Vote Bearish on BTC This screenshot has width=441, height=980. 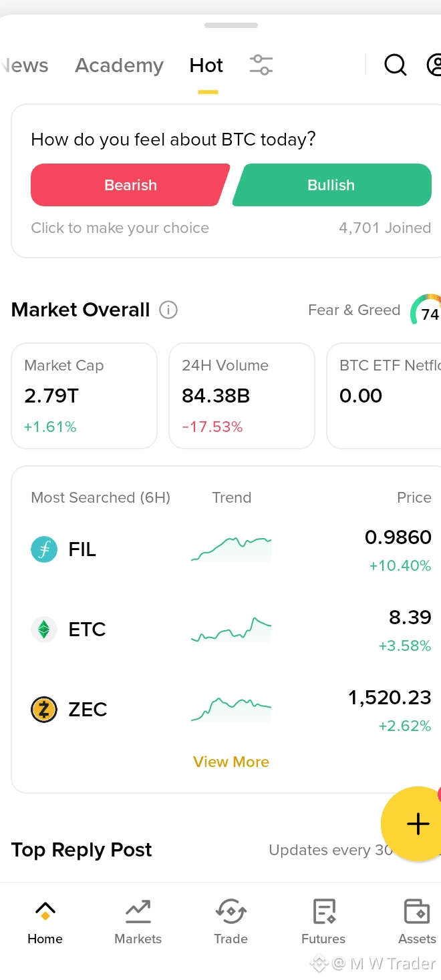[130, 185]
